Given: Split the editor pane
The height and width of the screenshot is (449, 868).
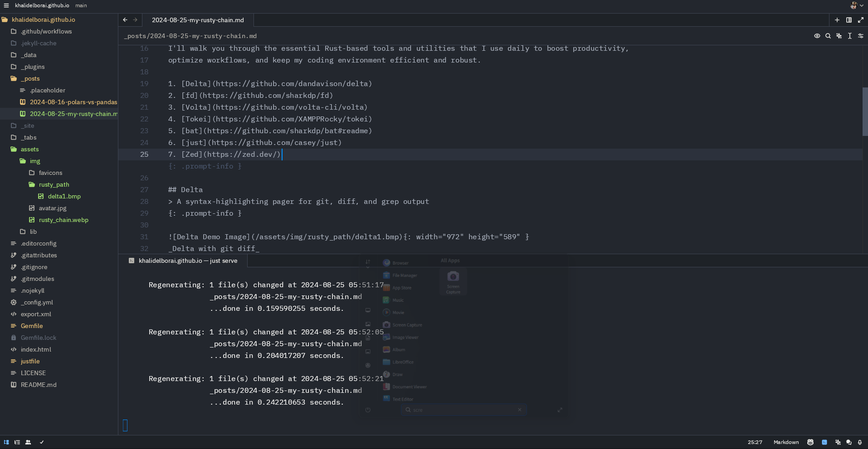Looking at the screenshot, I should point(849,20).
